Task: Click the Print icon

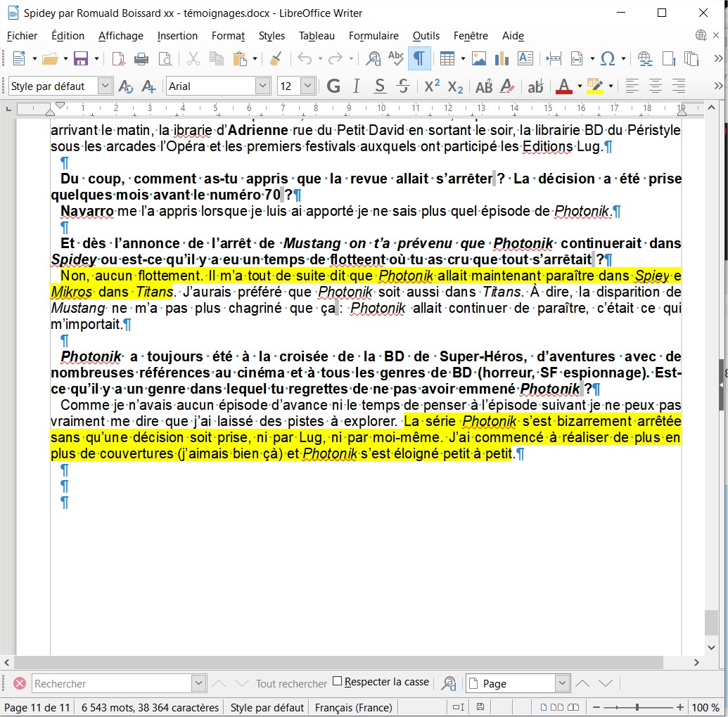Action: [141, 59]
